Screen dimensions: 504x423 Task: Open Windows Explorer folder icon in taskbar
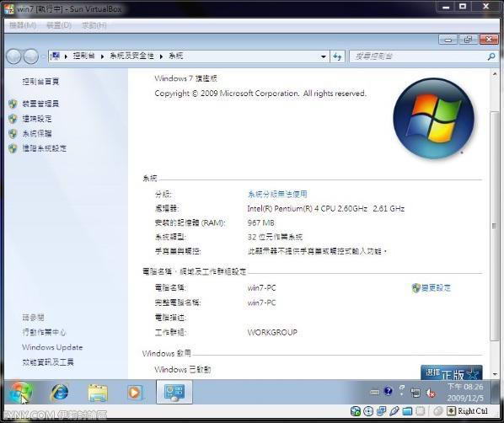[98, 393]
